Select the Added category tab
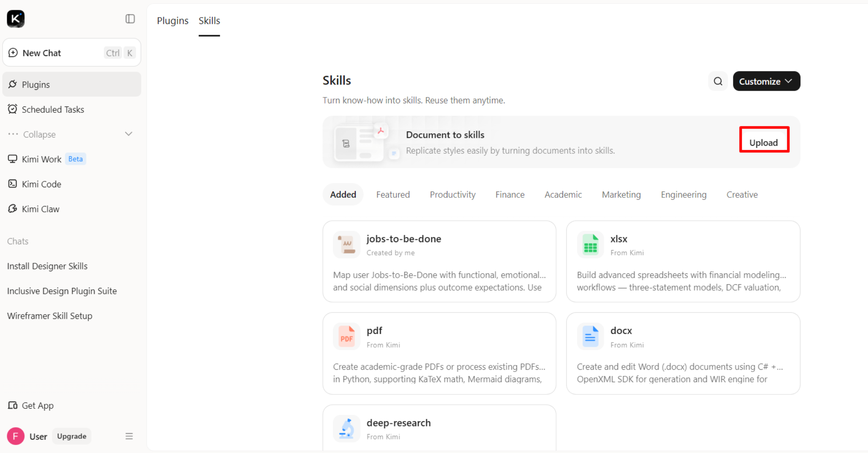Image resolution: width=868 pixels, height=453 pixels. [343, 195]
